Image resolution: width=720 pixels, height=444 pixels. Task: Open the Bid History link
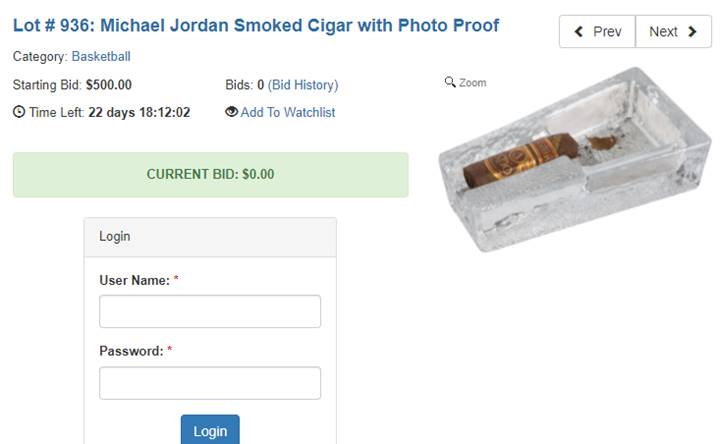tap(303, 85)
